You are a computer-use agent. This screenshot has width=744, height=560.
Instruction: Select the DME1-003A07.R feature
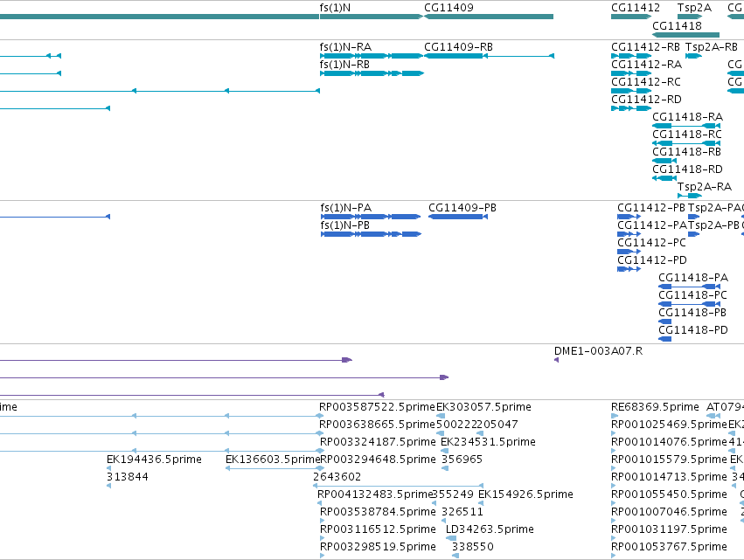pyautogui.click(x=557, y=360)
